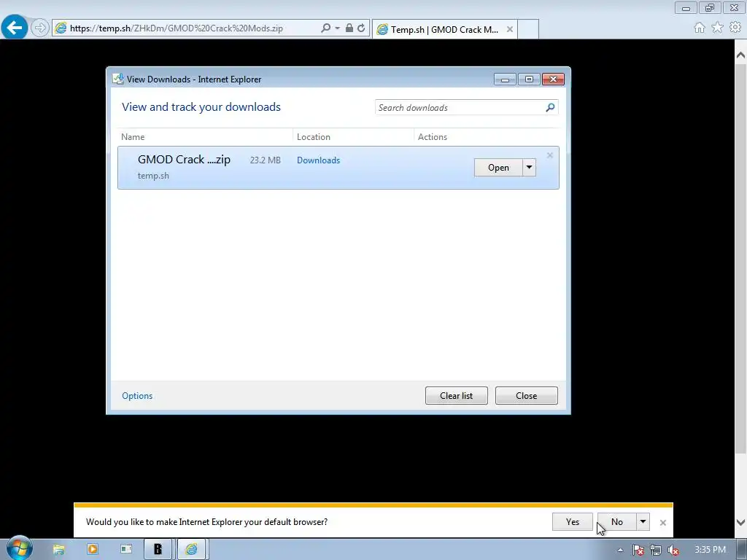747x560 pixels.
Task: Click Open for the downloaded zip
Action: click(498, 168)
